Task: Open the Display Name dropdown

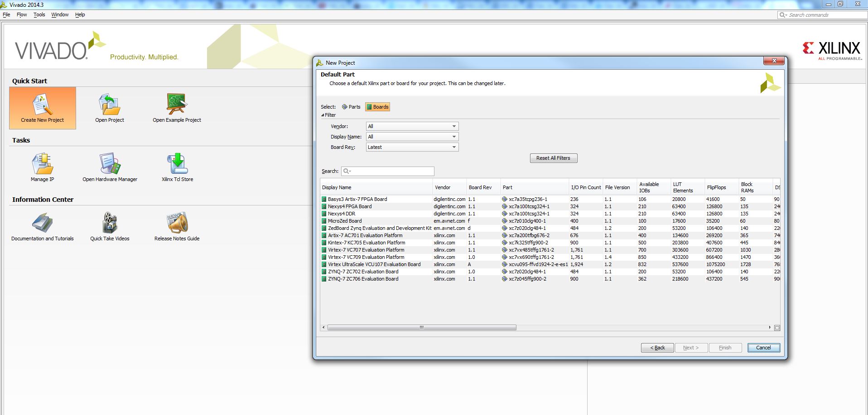Action: [412, 137]
